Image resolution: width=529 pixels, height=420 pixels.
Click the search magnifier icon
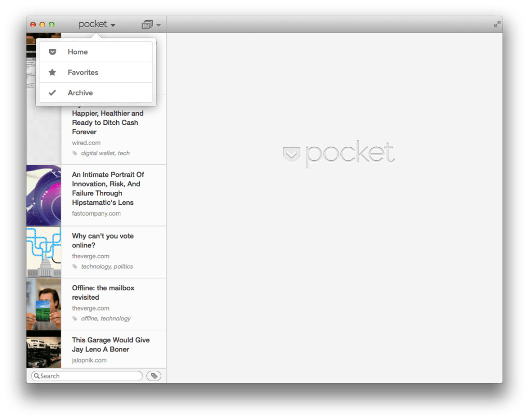(x=36, y=376)
